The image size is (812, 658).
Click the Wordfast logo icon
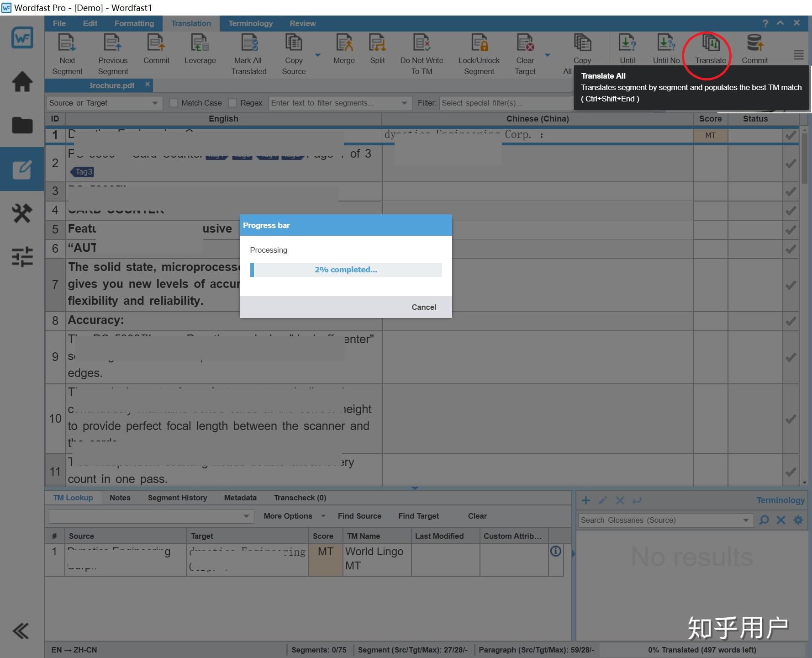click(x=22, y=38)
